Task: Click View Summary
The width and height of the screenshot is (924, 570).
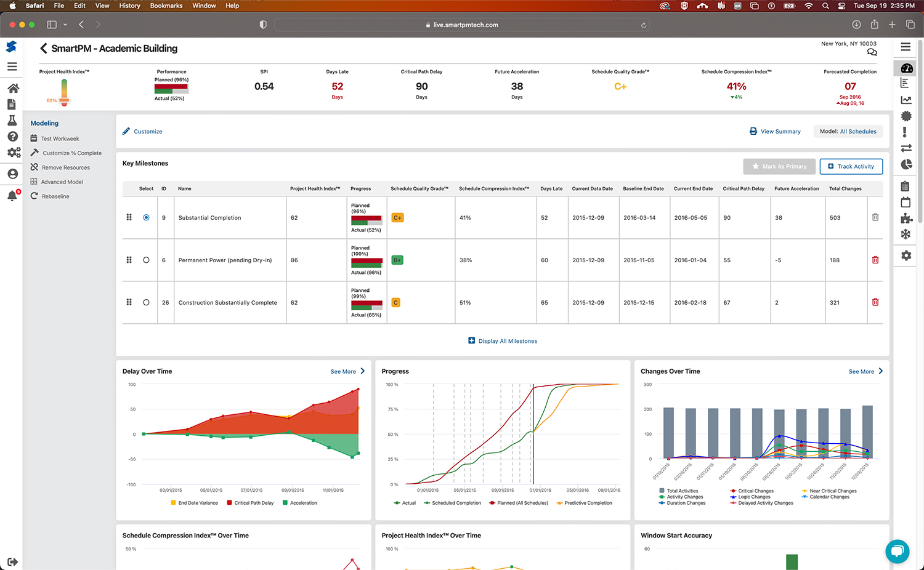Action: coord(775,131)
